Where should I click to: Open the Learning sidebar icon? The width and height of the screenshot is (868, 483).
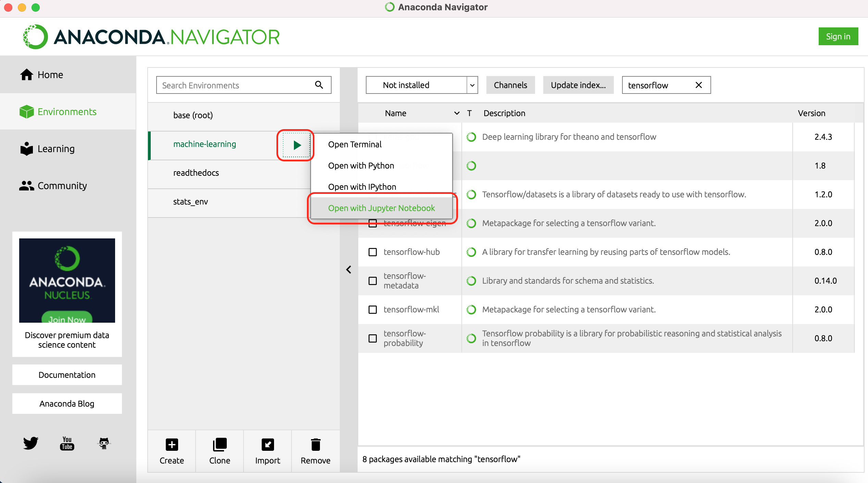coord(26,149)
